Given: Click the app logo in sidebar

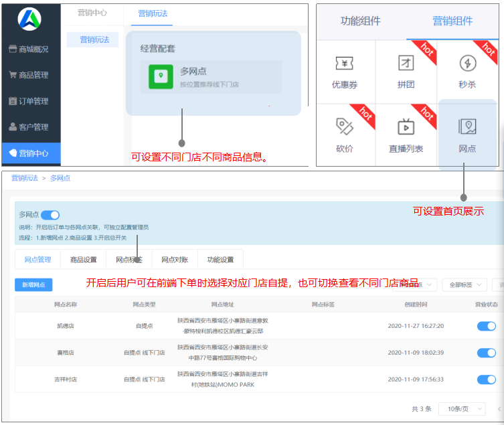Looking at the screenshot, I should point(29,19).
